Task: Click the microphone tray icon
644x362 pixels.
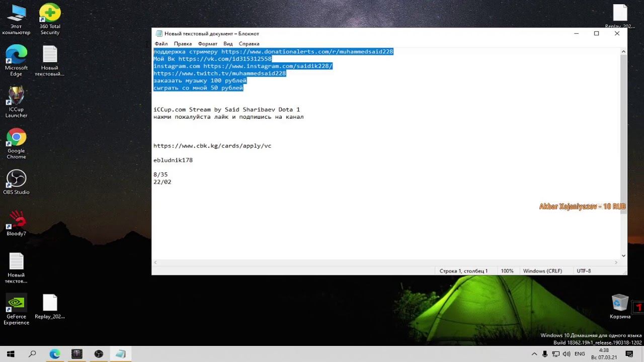Action: coord(545,354)
